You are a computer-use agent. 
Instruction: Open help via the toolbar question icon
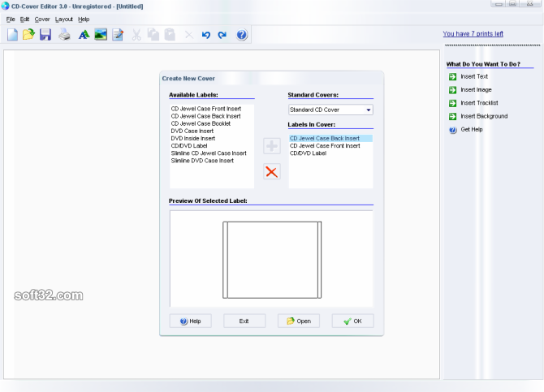click(x=242, y=35)
